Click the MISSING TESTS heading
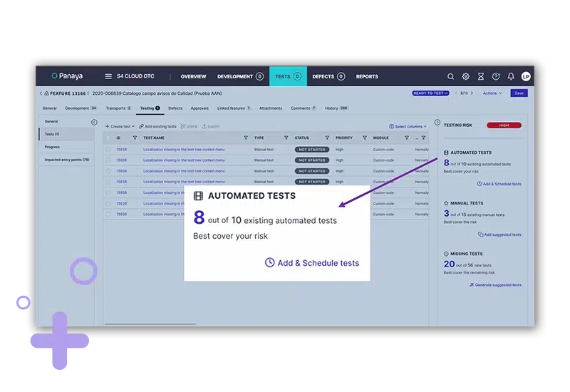This screenshot has height=392, width=570. (x=467, y=254)
